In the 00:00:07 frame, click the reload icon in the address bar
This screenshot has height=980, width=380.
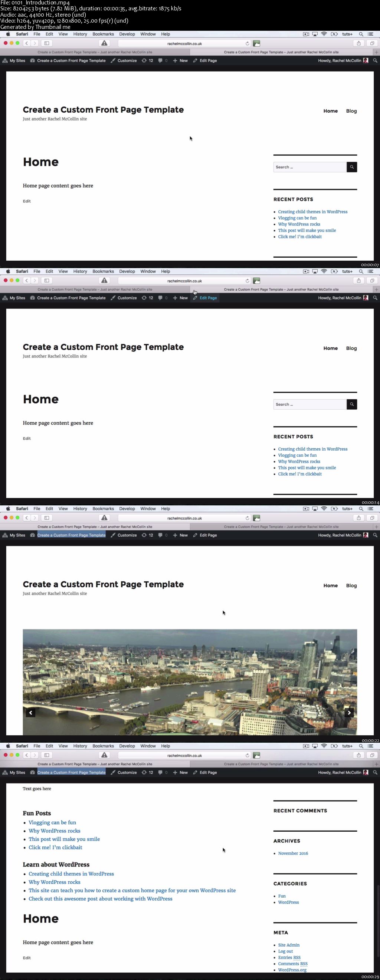[247, 43]
